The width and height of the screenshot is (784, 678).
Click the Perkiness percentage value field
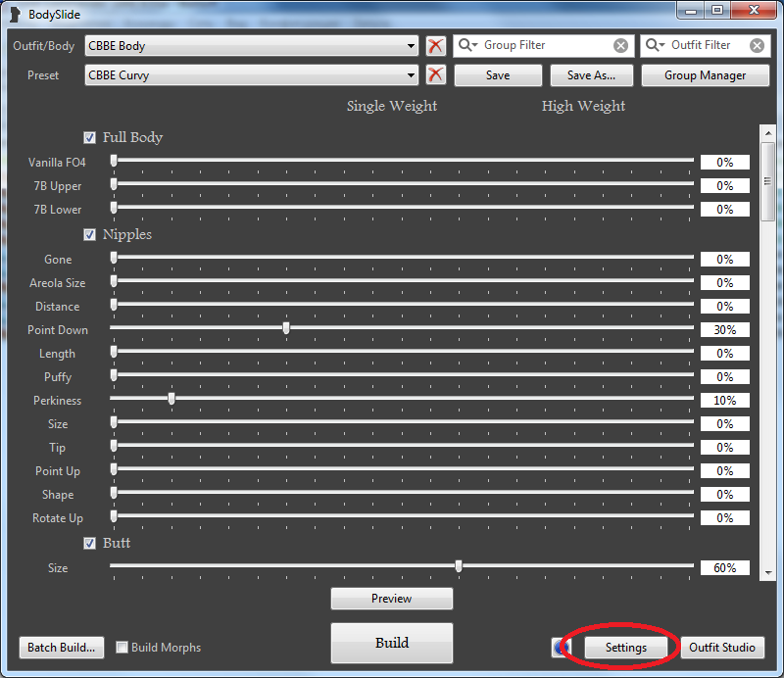coord(724,401)
